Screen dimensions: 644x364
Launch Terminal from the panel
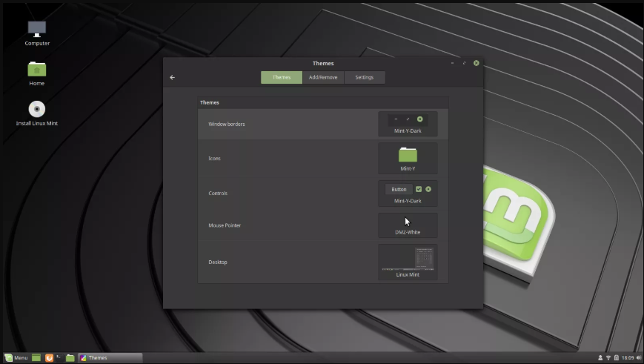(59, 358)
